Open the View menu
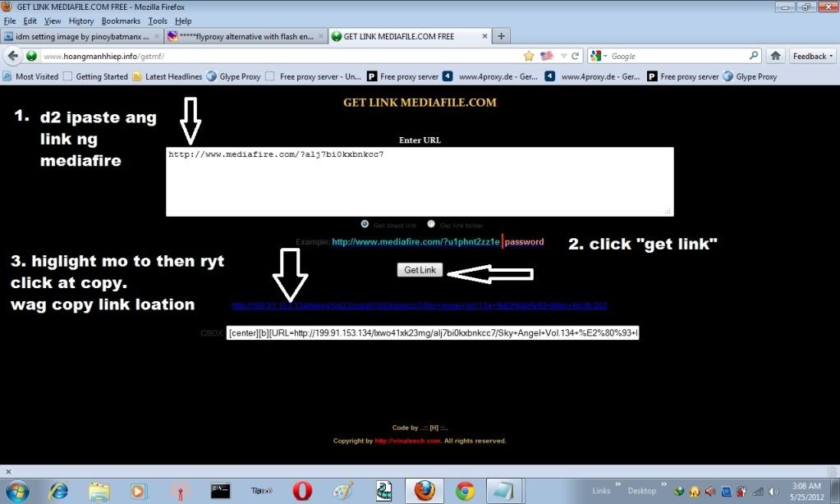Screen dimensions: 840x504 [x=53, y=21]
